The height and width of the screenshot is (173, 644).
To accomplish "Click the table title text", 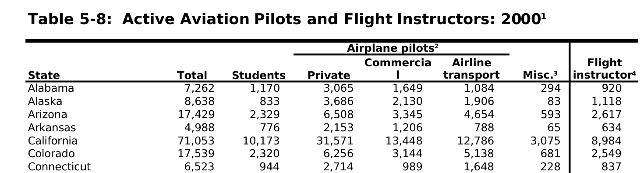I will pyautogui.click(x=287, y=19).
